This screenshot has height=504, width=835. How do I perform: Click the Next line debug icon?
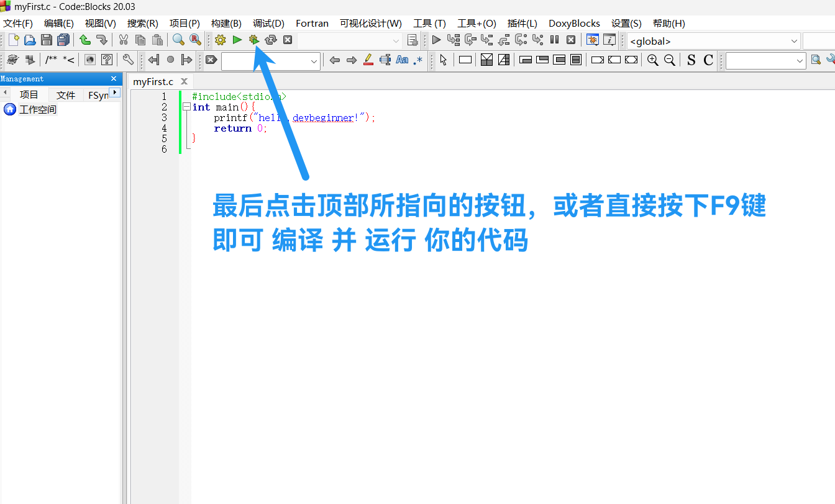(470, 40)
